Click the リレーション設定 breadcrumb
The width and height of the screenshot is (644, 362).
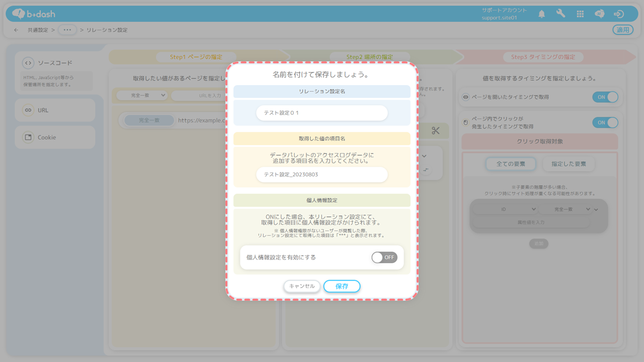click(107, 30)
